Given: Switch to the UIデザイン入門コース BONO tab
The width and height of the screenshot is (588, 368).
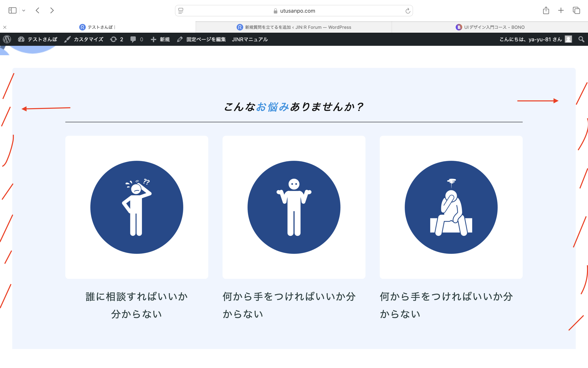Looking at the screenshot, I should [490, 27].
